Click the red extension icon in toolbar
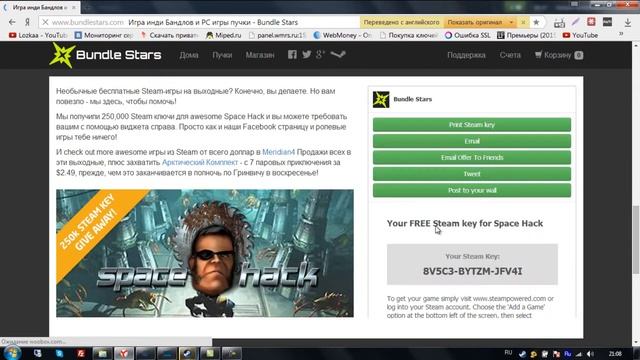This screenshot has width=640, height=360. pyautogui.click(x=591, y=22)
